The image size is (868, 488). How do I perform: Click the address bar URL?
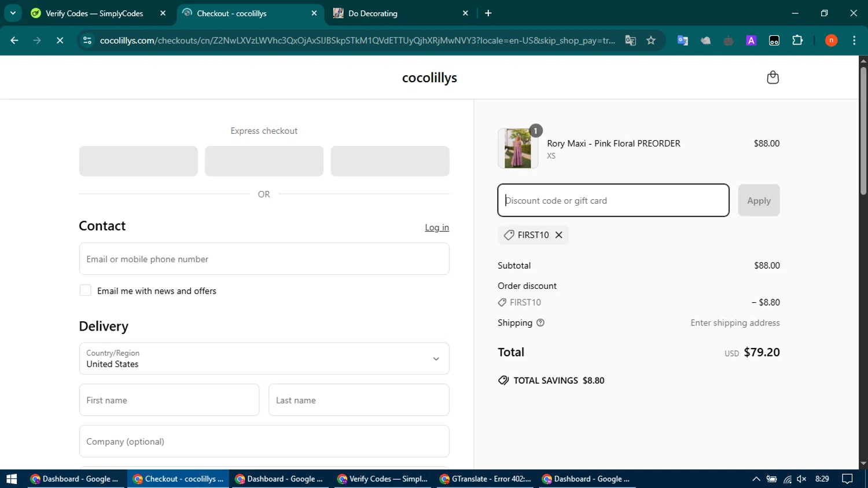pos(357,41)
